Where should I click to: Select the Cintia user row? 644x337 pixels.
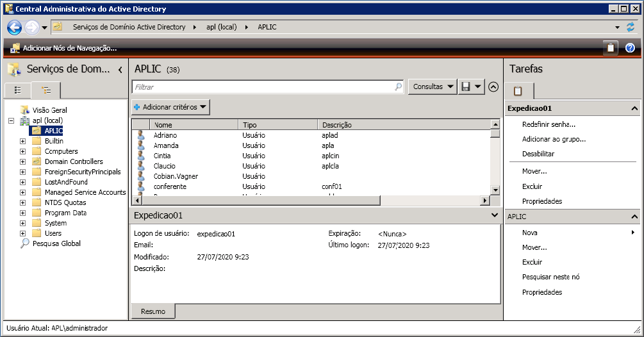[311, 156]
